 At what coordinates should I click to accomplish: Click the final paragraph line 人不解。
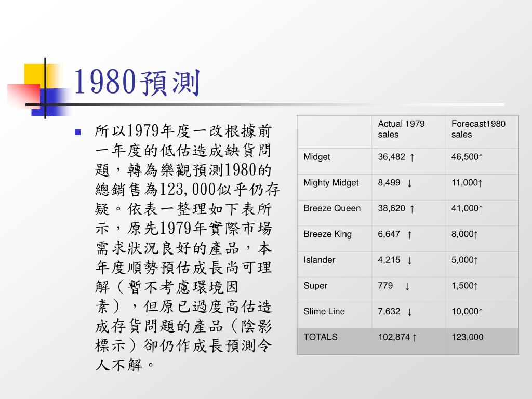point(125,365)
